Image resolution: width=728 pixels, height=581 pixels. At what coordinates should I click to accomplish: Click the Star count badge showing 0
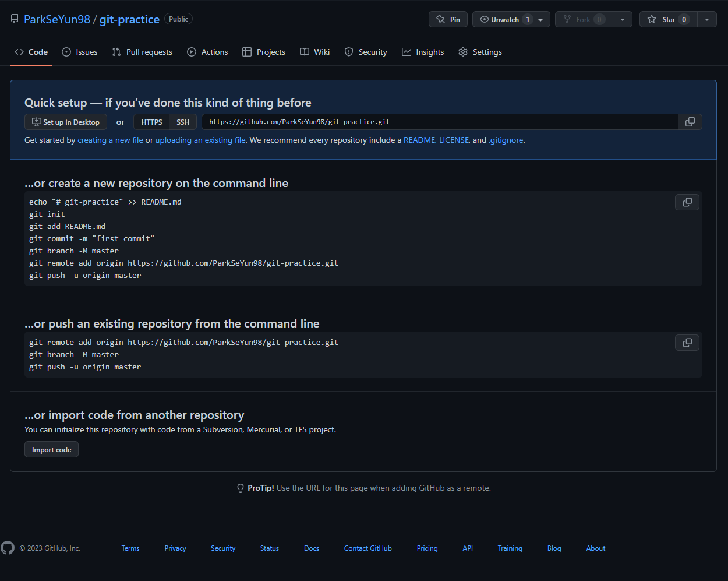click(684, 19)
